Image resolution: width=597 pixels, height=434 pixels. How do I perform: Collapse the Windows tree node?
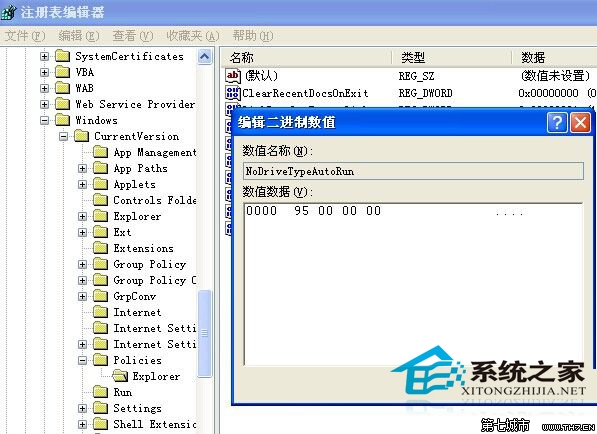(45, 120)
